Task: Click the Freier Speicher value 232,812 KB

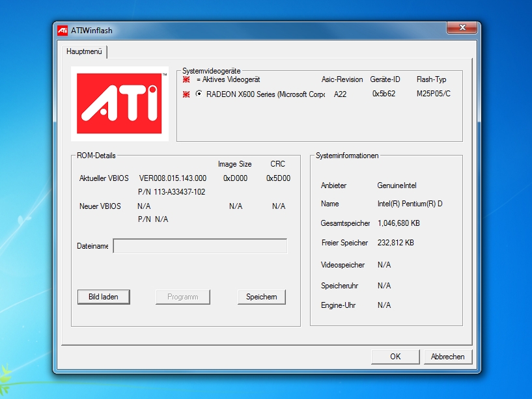Action: pyautogui.click(x=396, y=243)
